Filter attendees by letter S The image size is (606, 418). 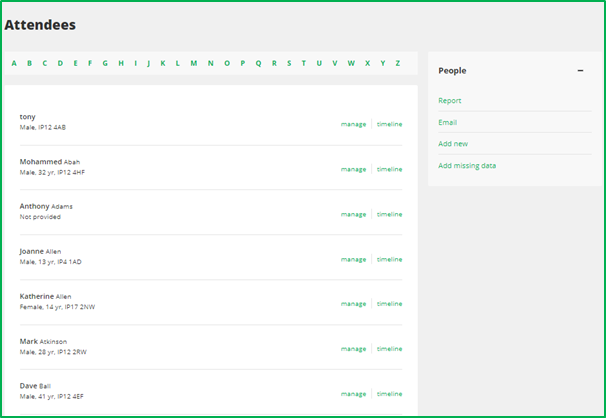coord(289,63)
